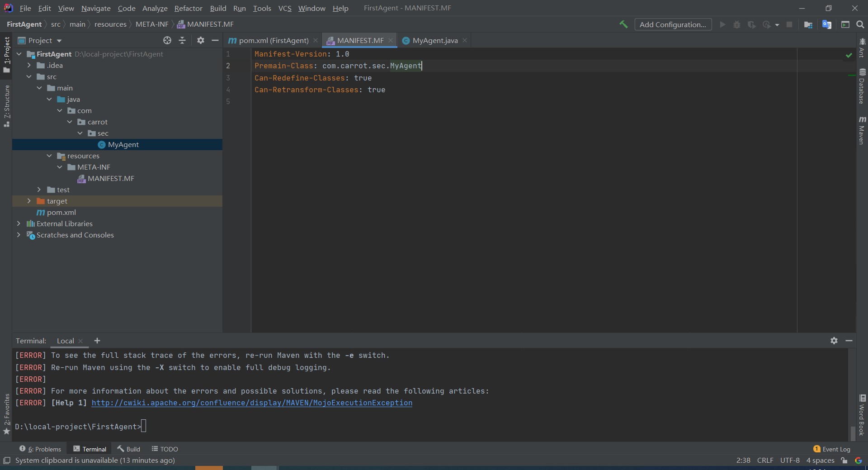Open Terminal panel gear settings

(x=834, y=341)
